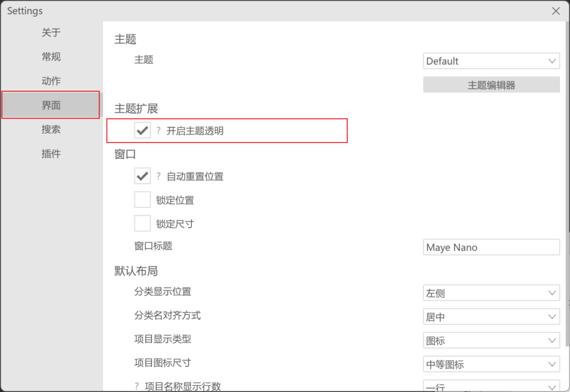Click the 窗口标题 text field
570x392 pixels.
(x=491, y=247)
